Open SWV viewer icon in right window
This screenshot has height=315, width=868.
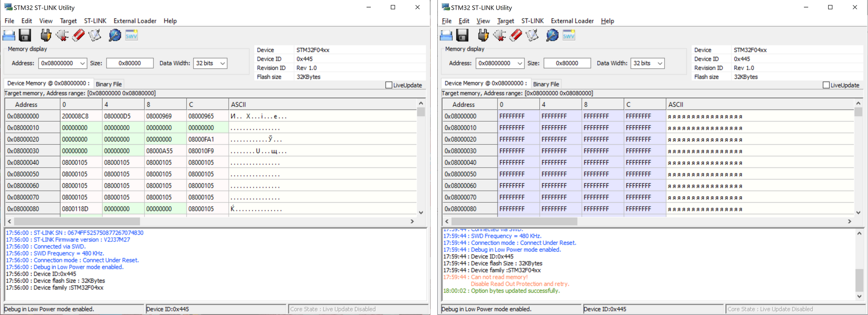pyautogui.click(x=569, y=35)
